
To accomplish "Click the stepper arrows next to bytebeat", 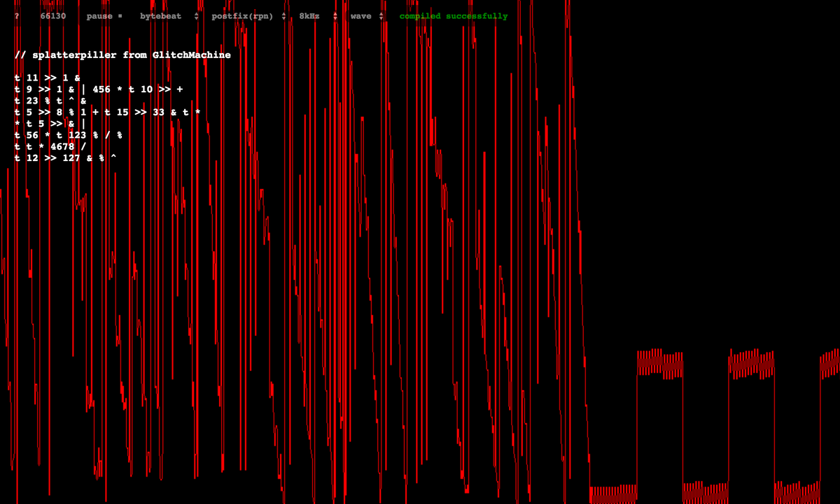I will (197, 15).
